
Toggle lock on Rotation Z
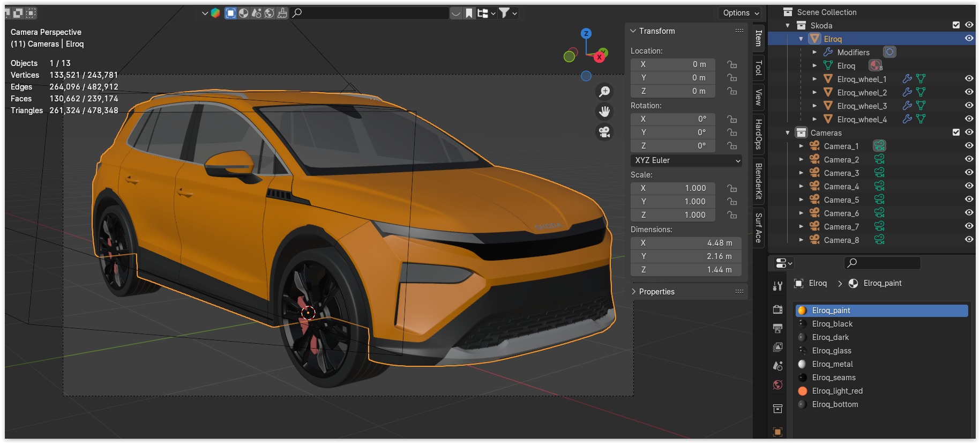click(731, 146)
